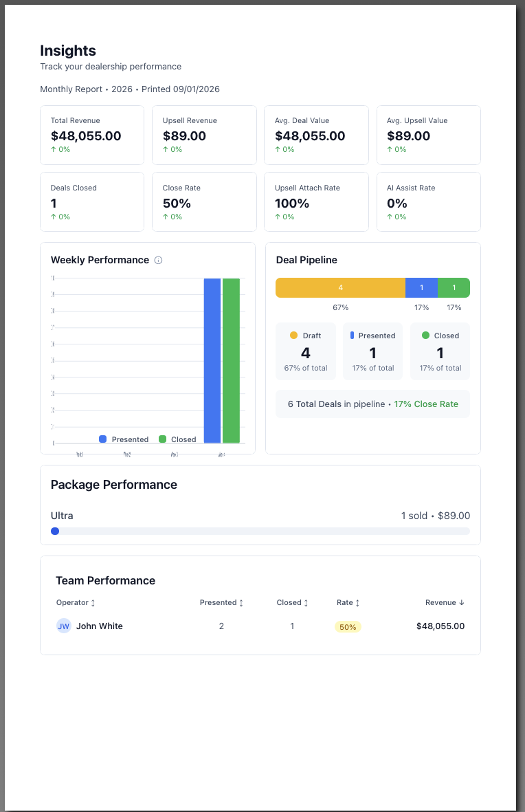525x812 pixels.
Task: Click the JW avatar next to John White
Action: (63, 626)
